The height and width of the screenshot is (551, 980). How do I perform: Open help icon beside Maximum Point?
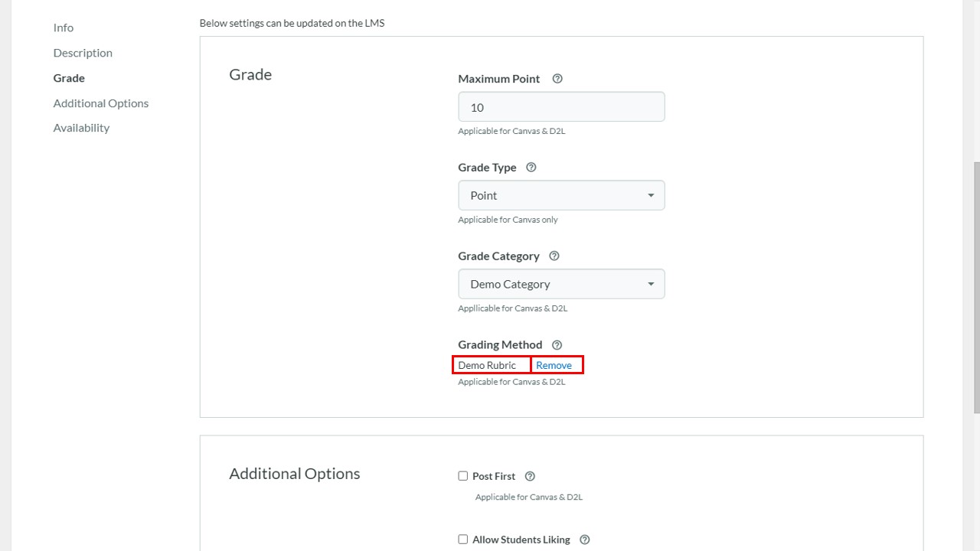(557, 79)
